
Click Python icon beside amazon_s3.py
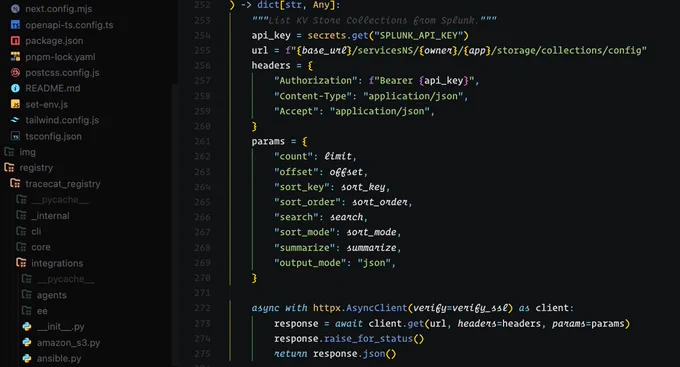(x=27, y=342)
